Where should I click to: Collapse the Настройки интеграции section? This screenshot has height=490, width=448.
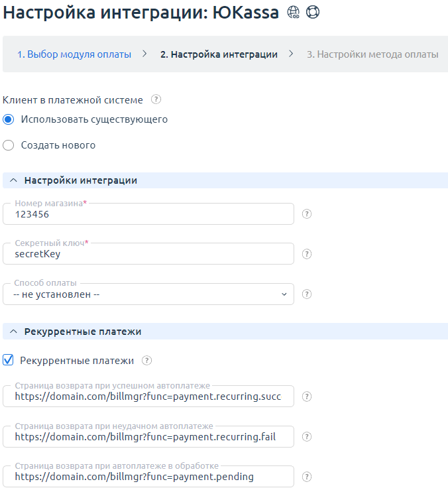coord(13,180)
